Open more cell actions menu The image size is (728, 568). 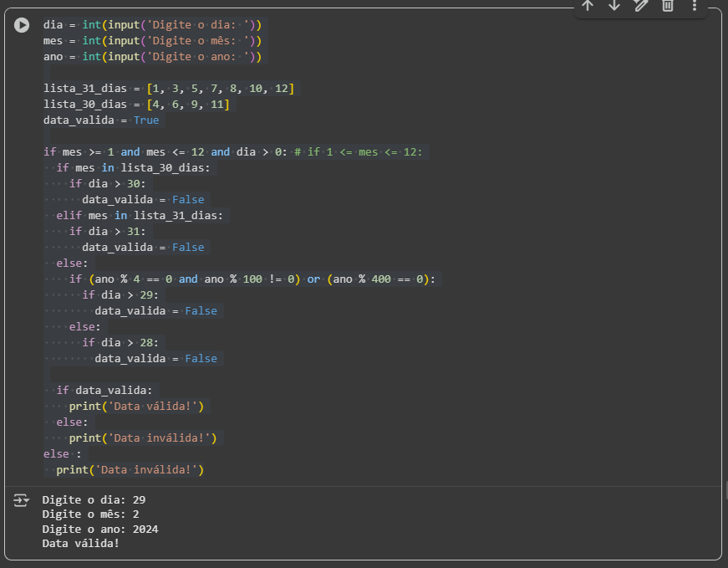click(x=694, y=6)
